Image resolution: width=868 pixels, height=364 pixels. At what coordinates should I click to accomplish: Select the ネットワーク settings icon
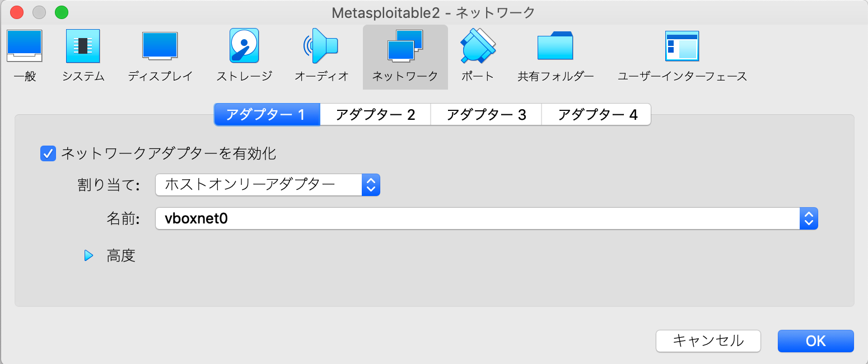pos(405,57)
